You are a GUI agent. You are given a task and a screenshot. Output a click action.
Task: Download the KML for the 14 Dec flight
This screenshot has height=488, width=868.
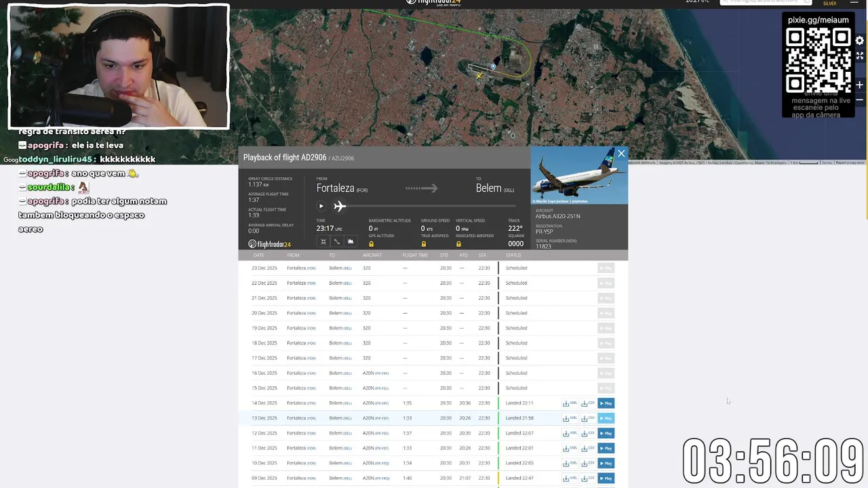pos(570,403)
